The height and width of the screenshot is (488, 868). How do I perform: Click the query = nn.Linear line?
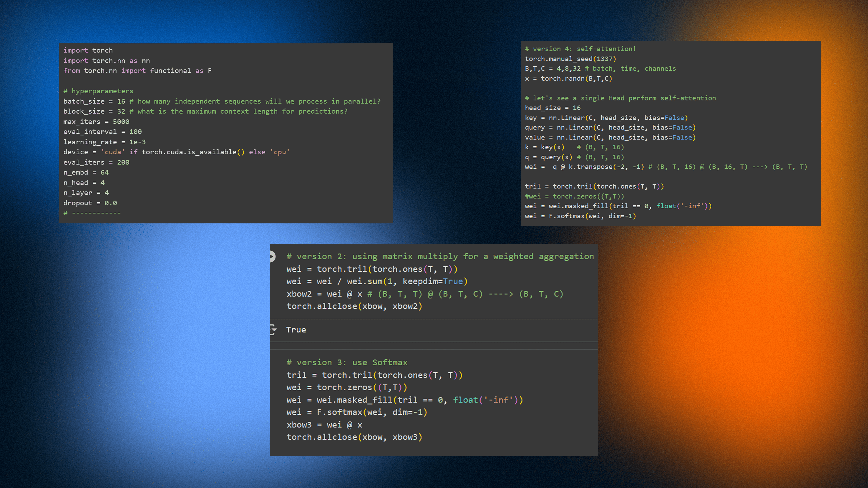click(610, 128)
